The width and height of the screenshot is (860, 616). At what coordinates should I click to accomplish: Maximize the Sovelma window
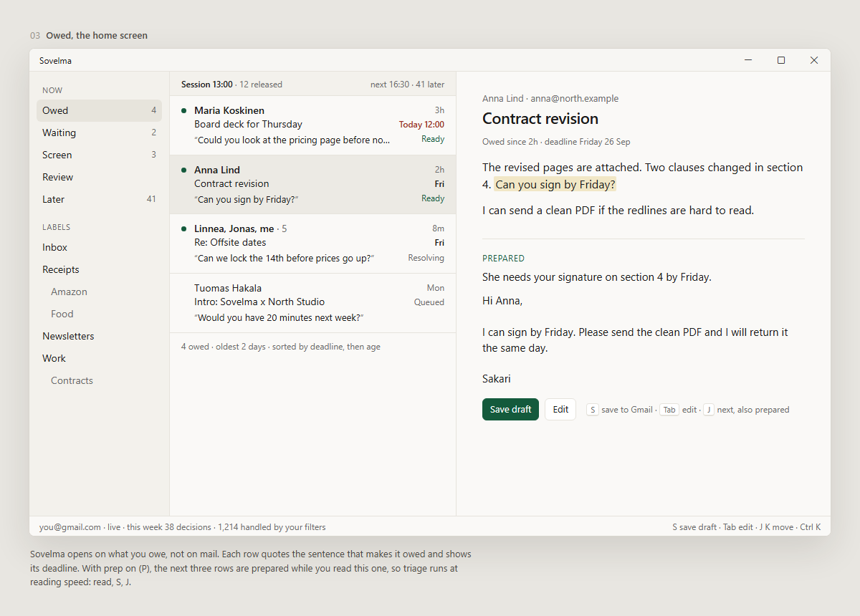point(781,60)
